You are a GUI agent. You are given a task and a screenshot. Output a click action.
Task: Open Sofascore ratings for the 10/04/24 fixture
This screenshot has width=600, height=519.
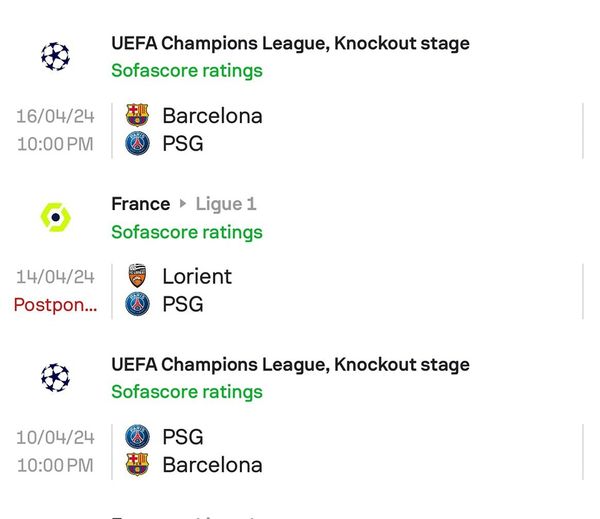187,392
